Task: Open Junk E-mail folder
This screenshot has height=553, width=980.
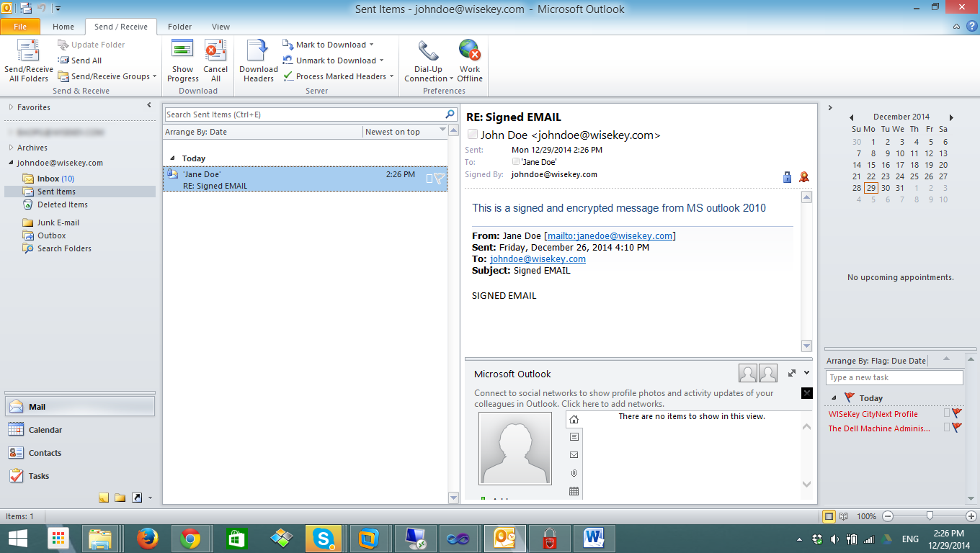Action: coord(58,222)
